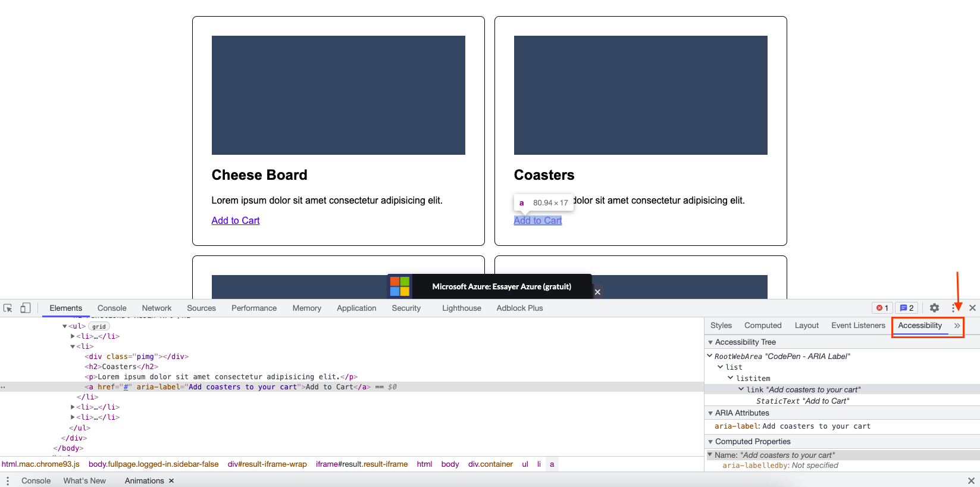The image size is (980, 487).
Task: Select StaticText "Add to Cart" accessibility node
Action: [803, 401]
